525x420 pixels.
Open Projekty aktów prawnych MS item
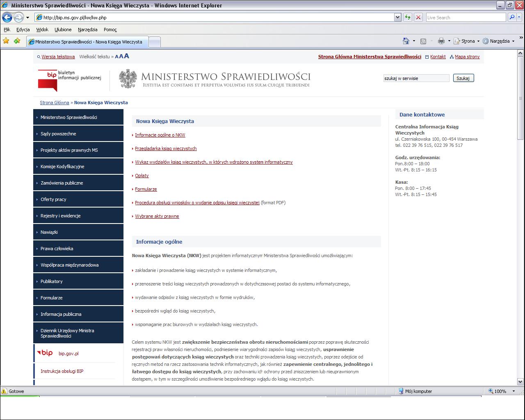(x=78, y=150)
